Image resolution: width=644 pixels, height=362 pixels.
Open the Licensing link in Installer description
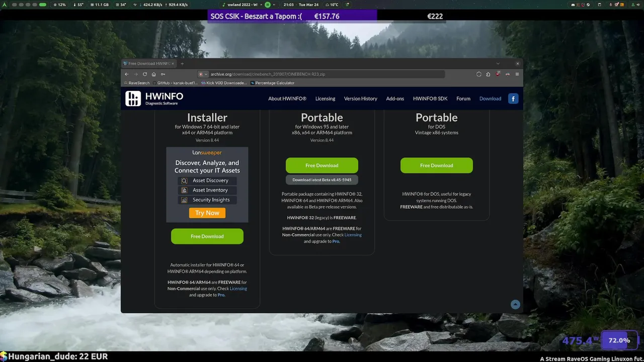pos(238,289)
